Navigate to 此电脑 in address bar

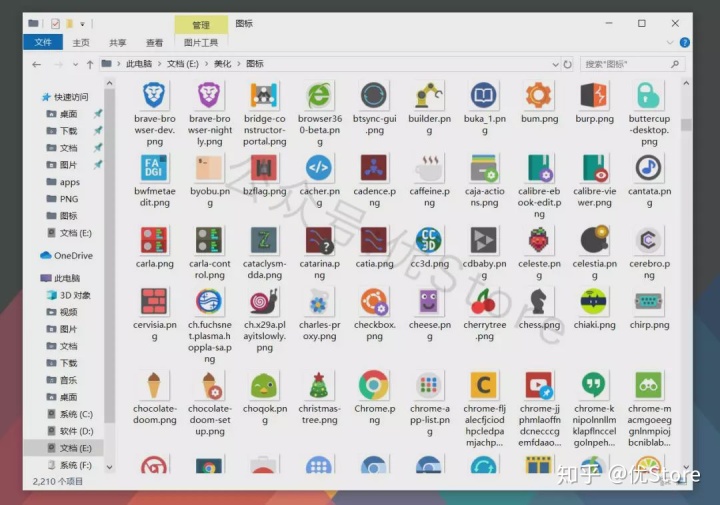pos(139,64)
